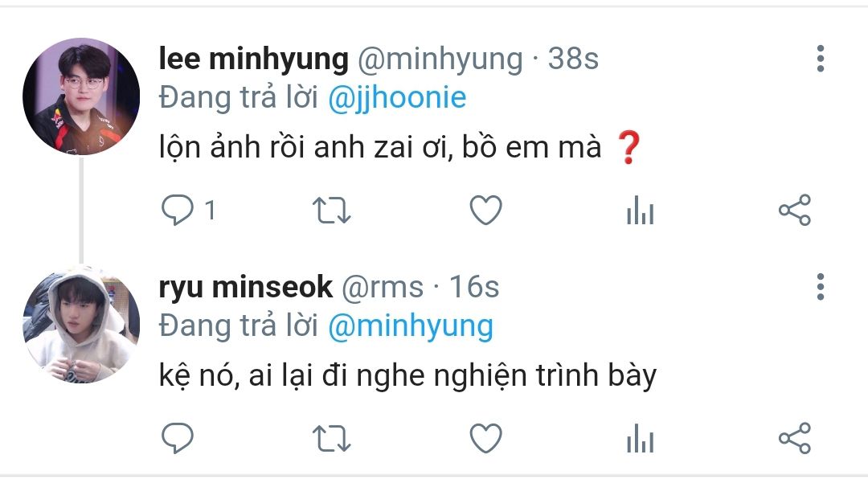View analytics for ryu minseok's tweet
Image resolution: width=868 pixels, height=479 pixels.
tap(640, 440)
